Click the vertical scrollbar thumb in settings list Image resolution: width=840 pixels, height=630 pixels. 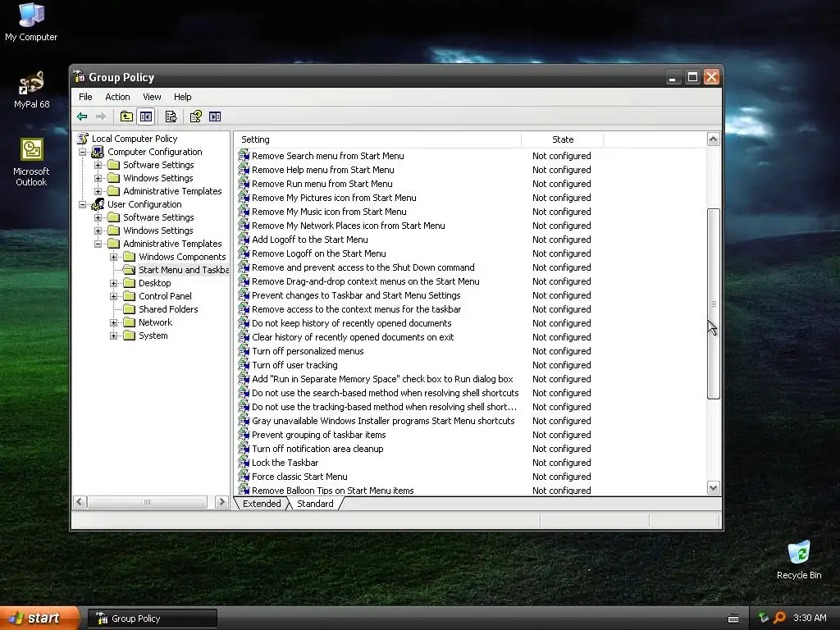[x=713, y=304]
